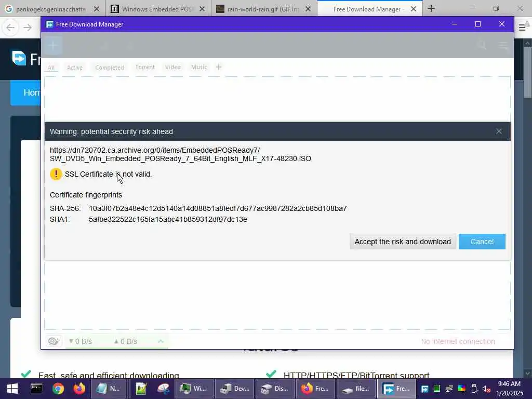Switch to the Completed tab

pos(110,68)
